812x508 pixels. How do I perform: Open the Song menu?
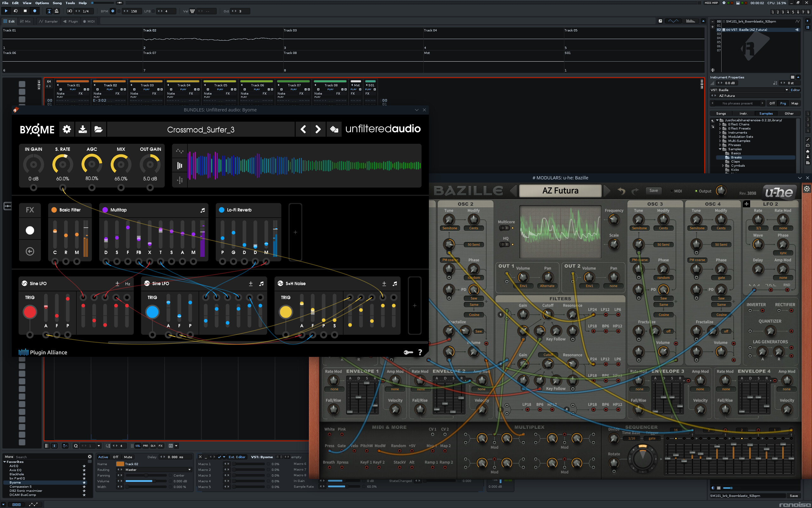57,3
